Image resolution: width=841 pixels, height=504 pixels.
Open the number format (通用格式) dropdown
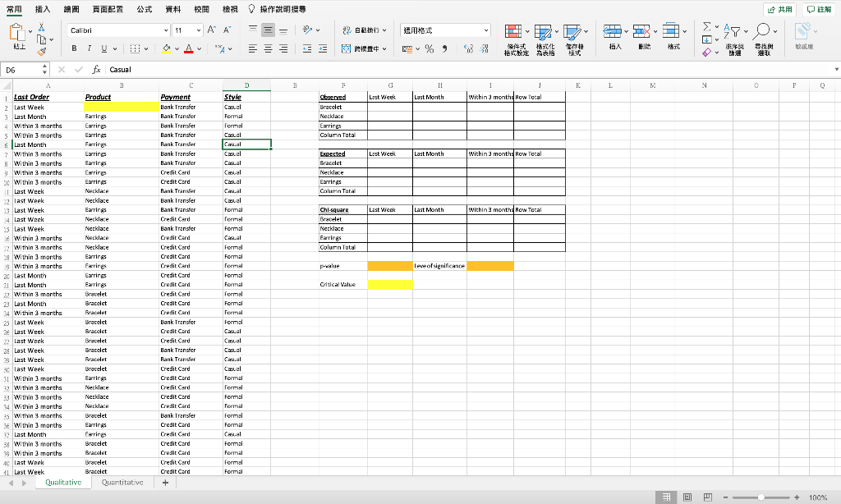[x=486, y=30]
